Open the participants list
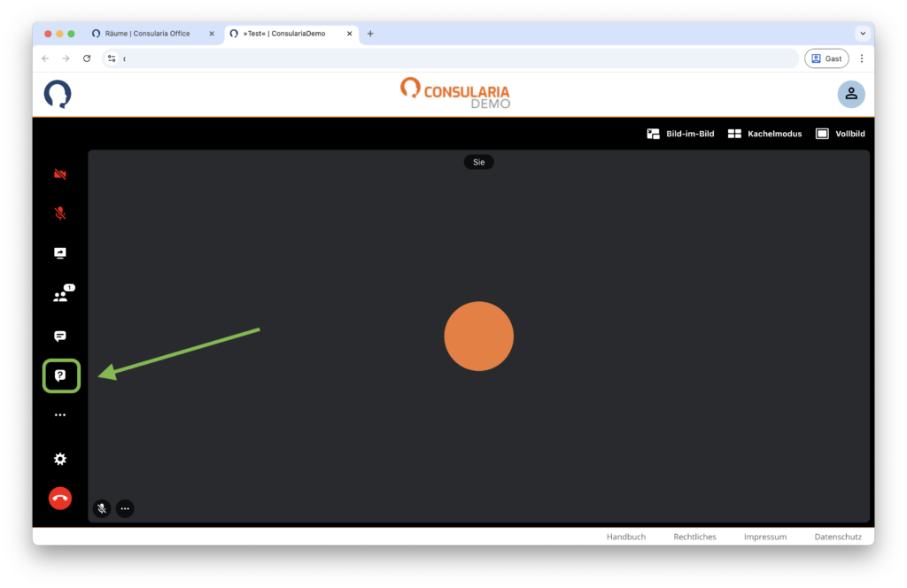This screenshot has height=588, width=907. coord(60,297)
